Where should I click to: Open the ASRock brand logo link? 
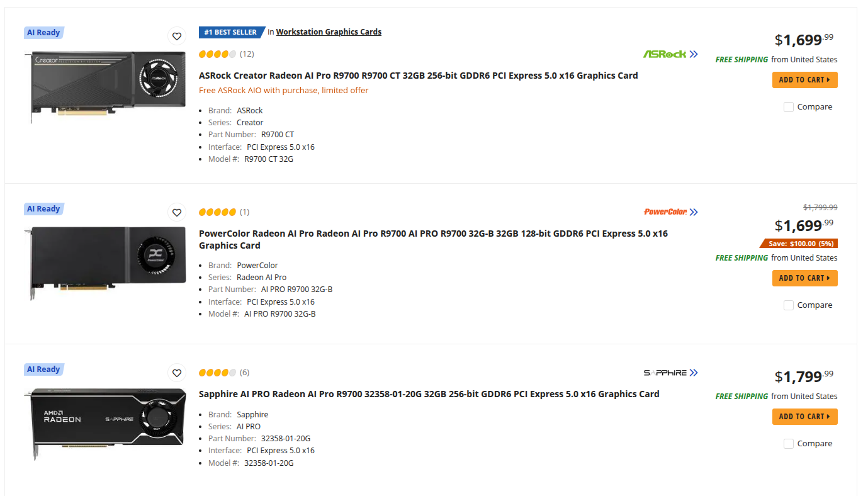670,54
